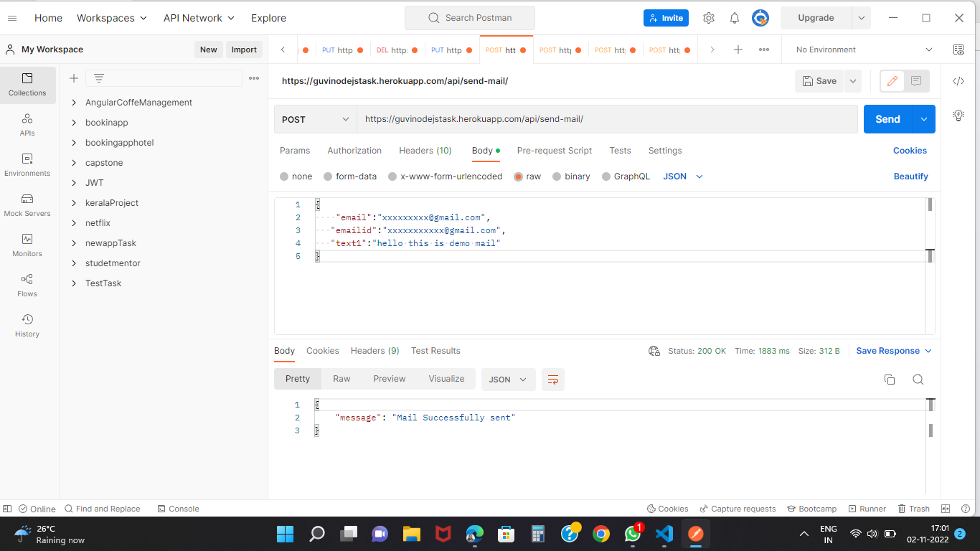The width and height of the screenshot is (980, 551).
Task: Open the Collections sidebar panel
Action: pyautogui.click(x=27, y=85)
